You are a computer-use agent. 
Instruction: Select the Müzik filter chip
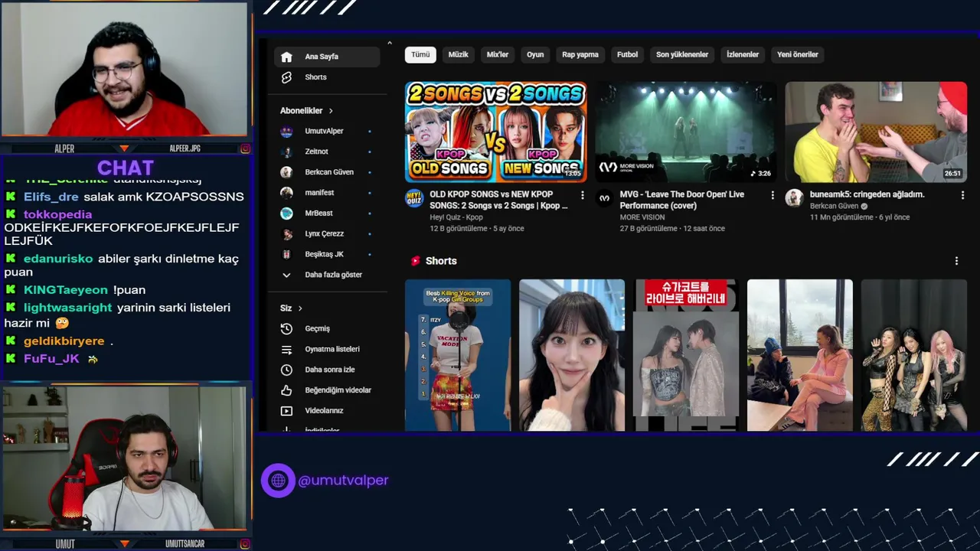point(458,54)
